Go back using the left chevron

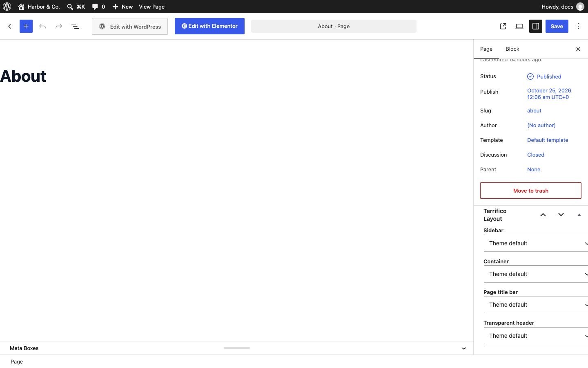(10, 26)
